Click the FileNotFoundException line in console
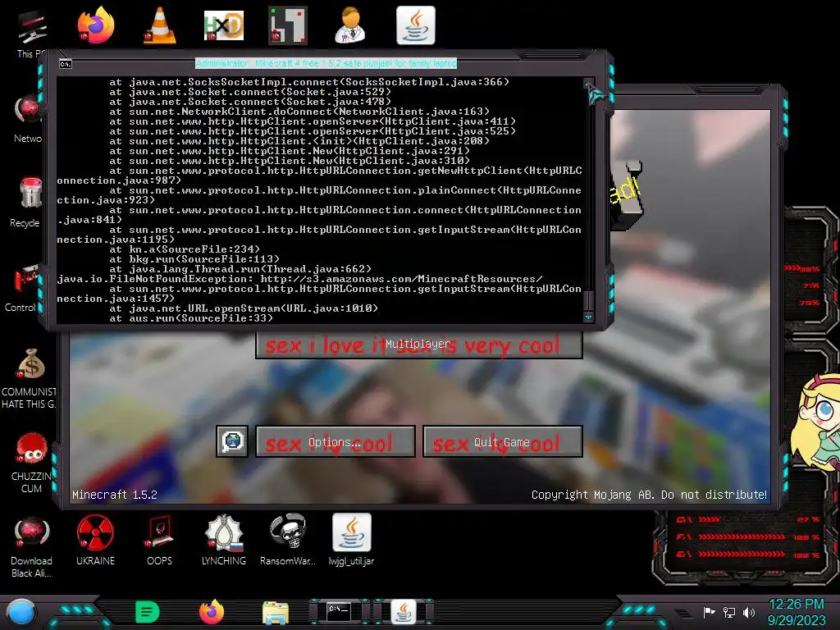Screen dimensions: 840x630 [x=300, y=279]
